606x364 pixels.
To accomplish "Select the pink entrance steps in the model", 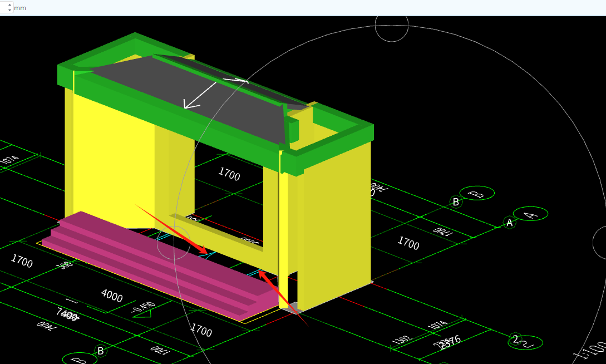I will [x=160, y=265].
